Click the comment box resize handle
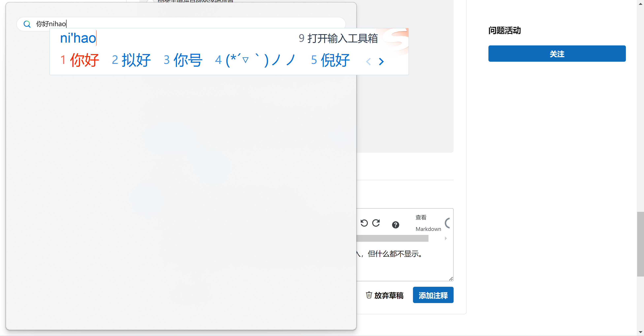Screen dimensions: 644x336 pos(451,279)
